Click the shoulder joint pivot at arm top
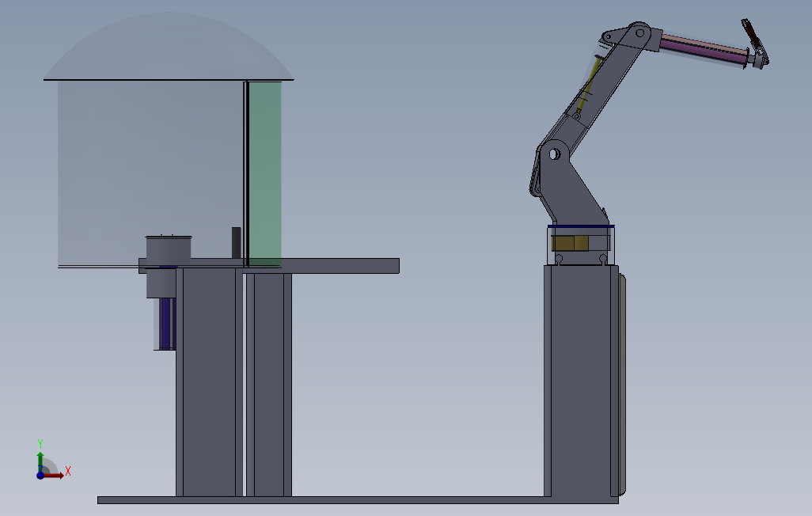812x516 pixels. (x=640, y=33)
